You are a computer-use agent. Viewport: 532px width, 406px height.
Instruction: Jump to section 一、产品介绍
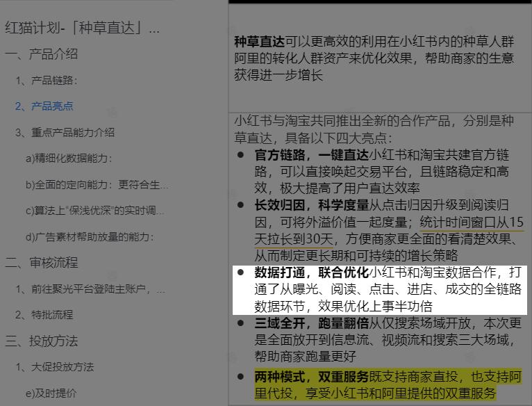[42, 54]
